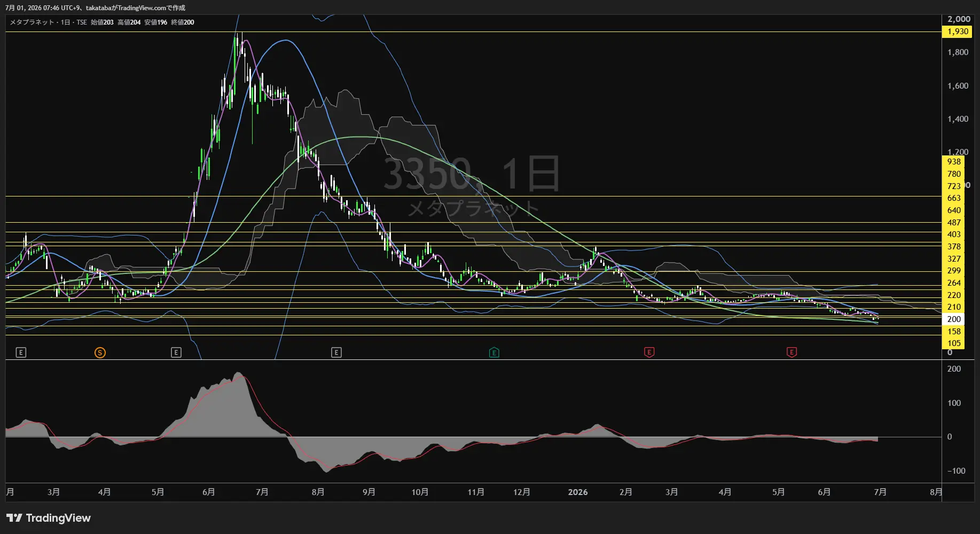Open the gray E marker between 5月 and 6月

click(x=176, y=352)
